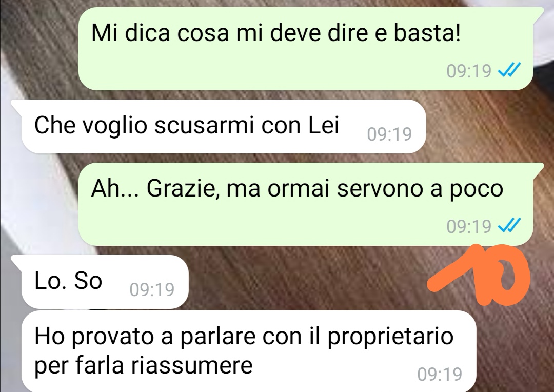Click the 09:19 timestamp on "Ah... Grazie" message

click(x=469, y=226)
